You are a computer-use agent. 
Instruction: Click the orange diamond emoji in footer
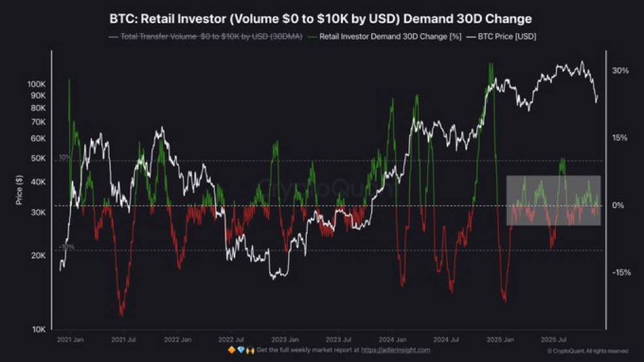click(x=231, y=350)
